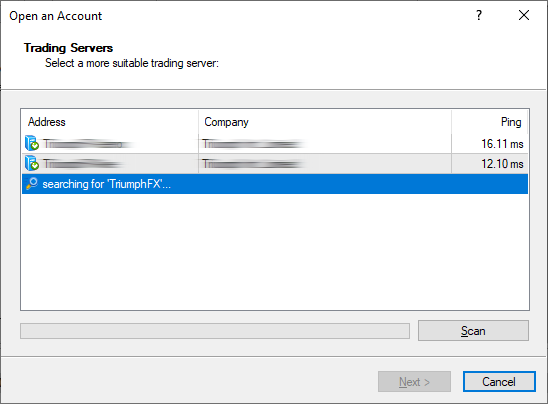Start server scan with Scan button
The height and width of the screenshot is (404, 548).
pos(473,331)
